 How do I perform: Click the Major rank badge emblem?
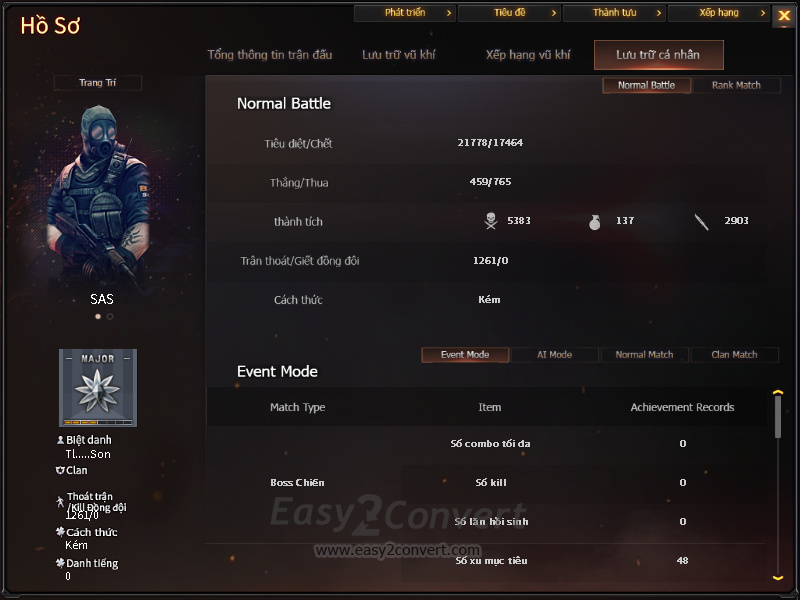coord(97,388)
